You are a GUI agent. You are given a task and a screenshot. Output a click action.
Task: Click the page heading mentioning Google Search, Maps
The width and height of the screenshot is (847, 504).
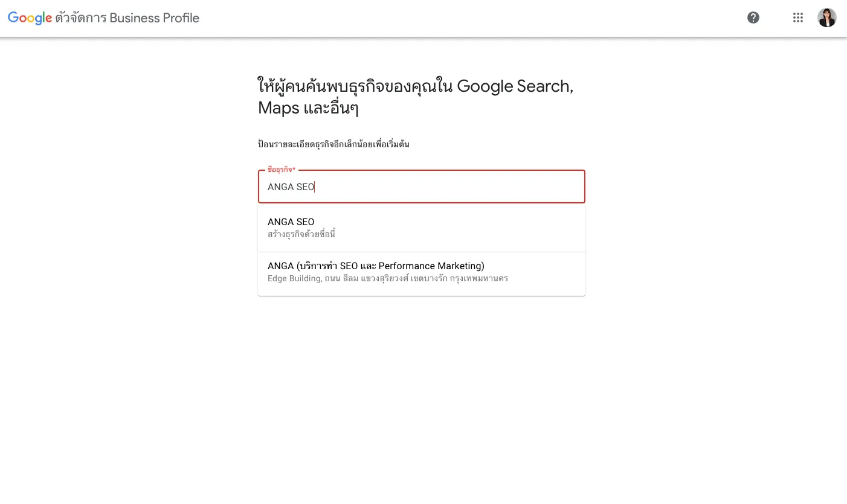coord(416,97)
